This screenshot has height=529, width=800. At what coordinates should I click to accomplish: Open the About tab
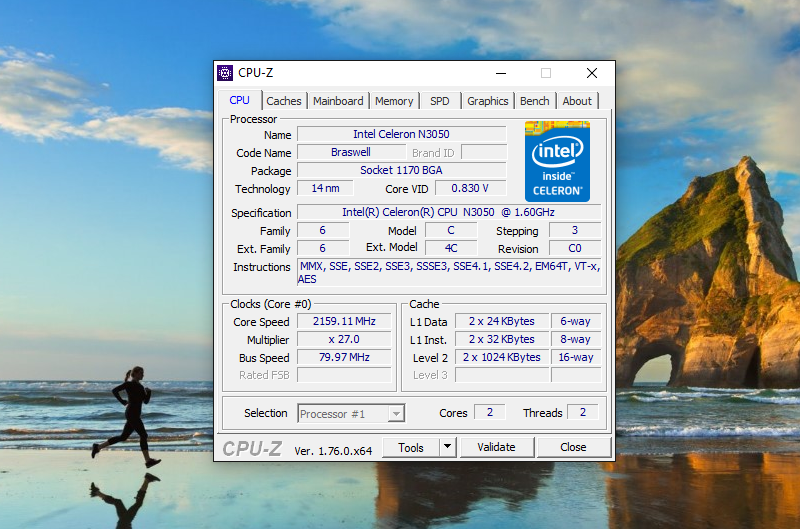tap(577, 101)
